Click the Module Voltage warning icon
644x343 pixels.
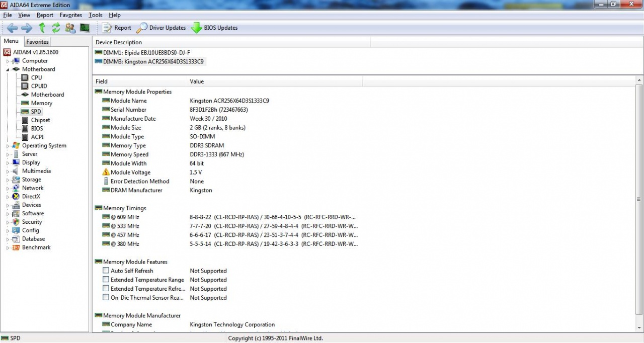pyautogui.click(x=106, y=172)
